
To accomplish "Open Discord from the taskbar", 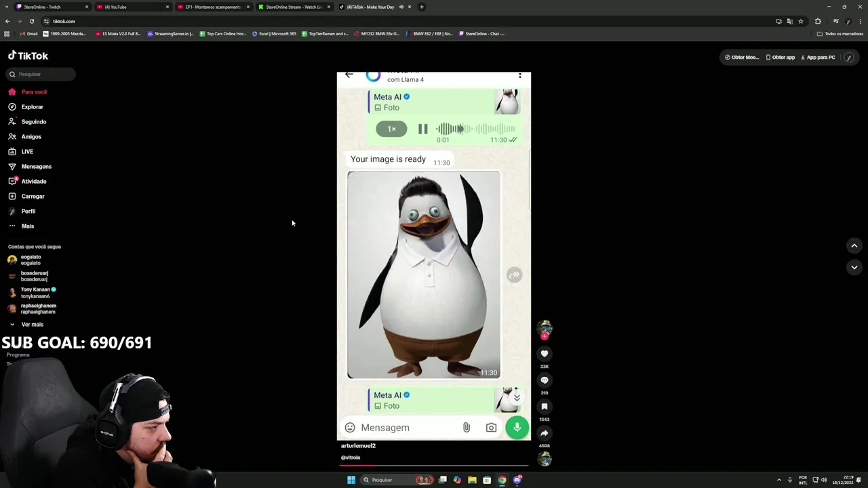I will [517, 480].
